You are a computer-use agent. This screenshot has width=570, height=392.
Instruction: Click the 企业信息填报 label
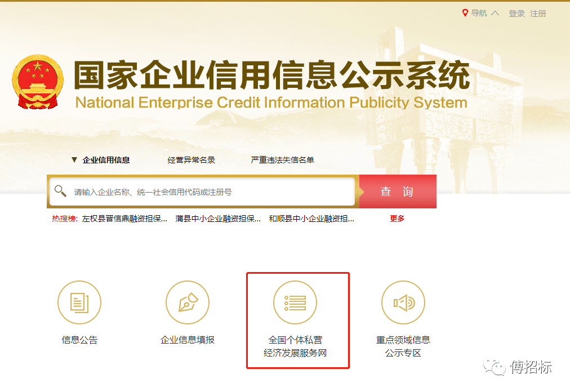coord(188,340)
